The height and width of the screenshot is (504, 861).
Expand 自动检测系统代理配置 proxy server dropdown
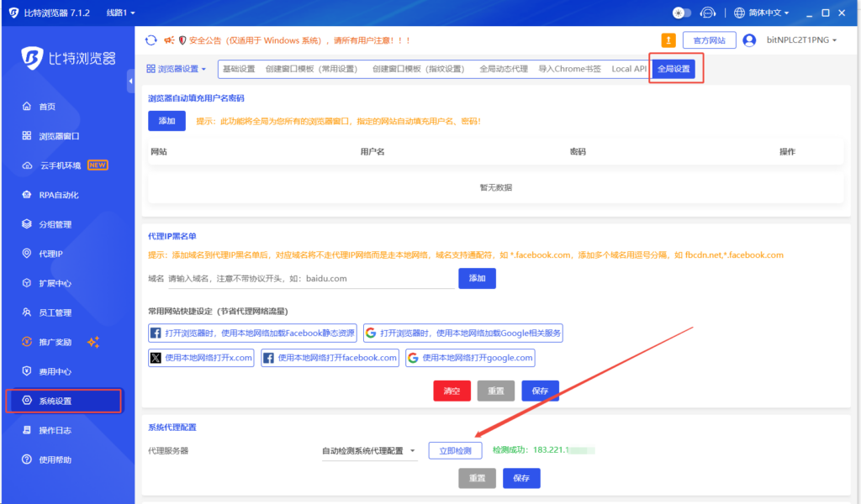(369, 451)
